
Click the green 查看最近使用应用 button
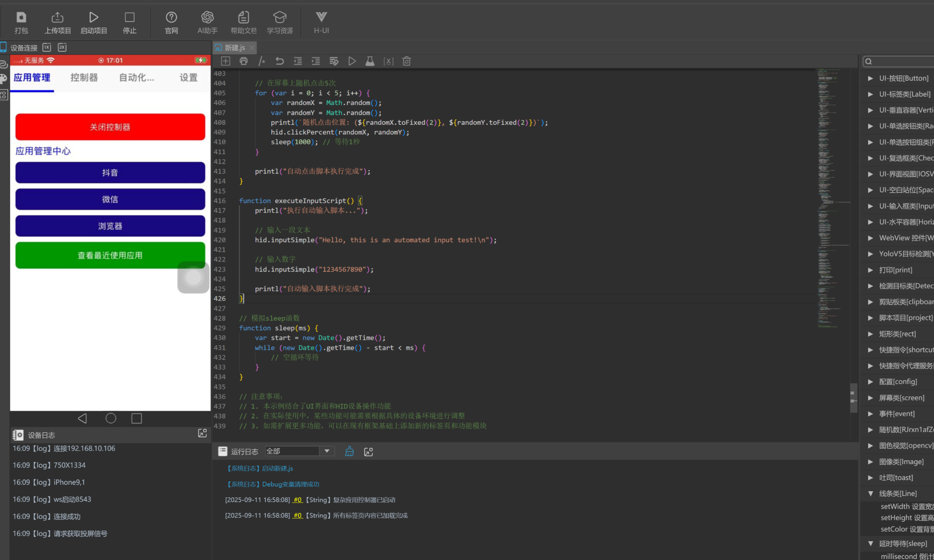[110, 256]
